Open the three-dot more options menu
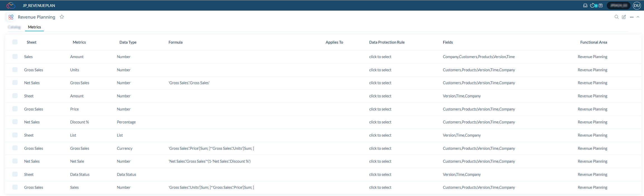Image resolution: width=644 pixels, height=196 pixels. click(x=631, y=17)
